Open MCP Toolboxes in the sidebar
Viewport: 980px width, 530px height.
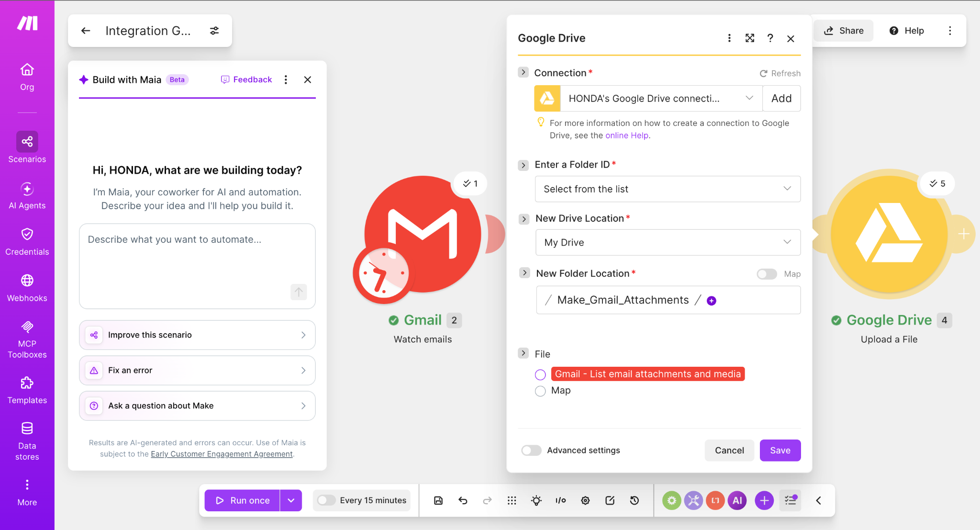(x=27, y=339)
